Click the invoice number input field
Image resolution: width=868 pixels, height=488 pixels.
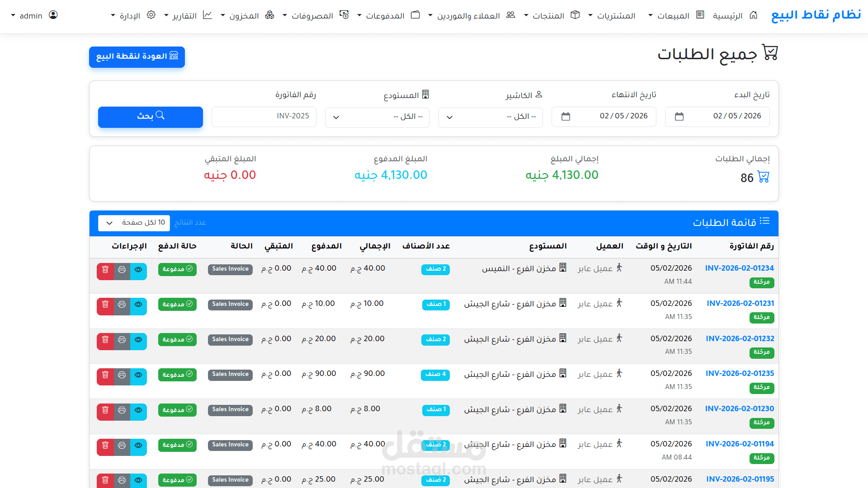[x=264, y=117]
